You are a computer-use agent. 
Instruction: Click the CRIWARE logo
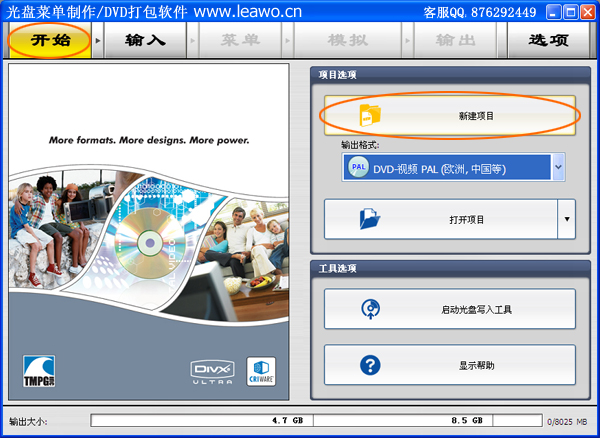click(261, 371)
